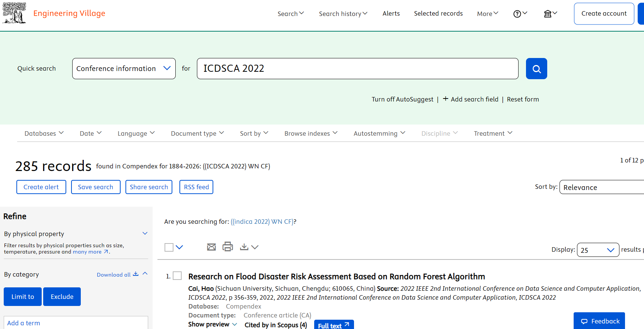Open the More menu in header
This screenshot has height=329, width=644.
488,14
